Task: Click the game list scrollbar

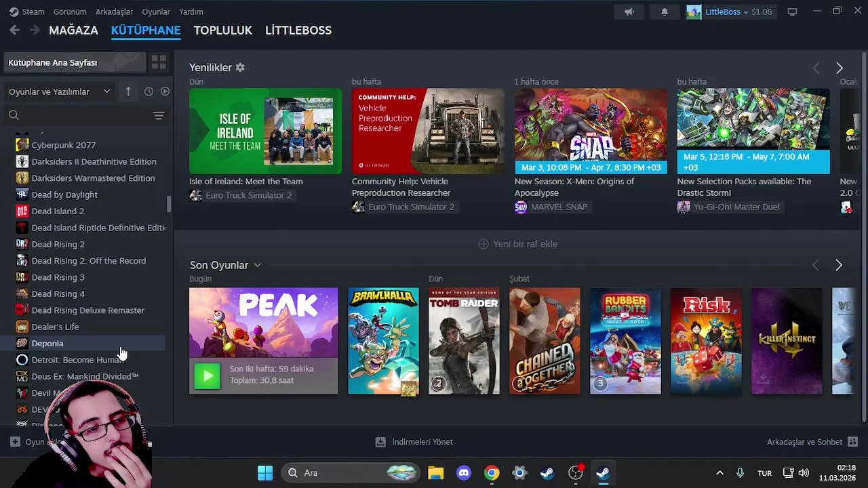Action: [170, 203]
